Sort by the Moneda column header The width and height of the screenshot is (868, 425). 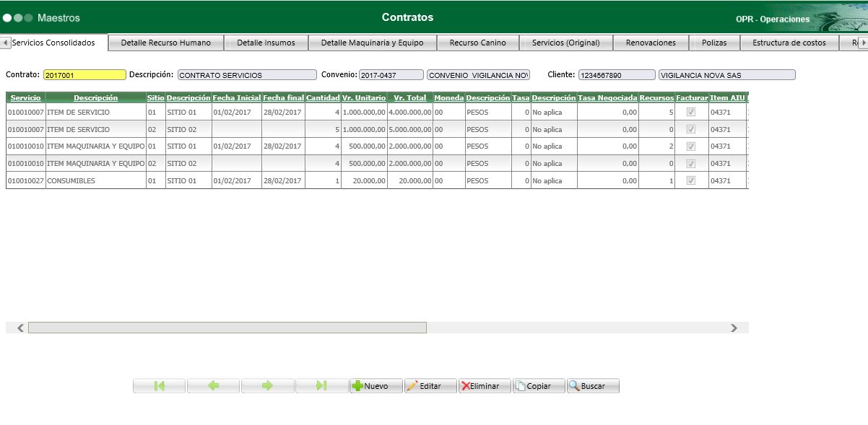pyautogui.click(x=448, y=97)
